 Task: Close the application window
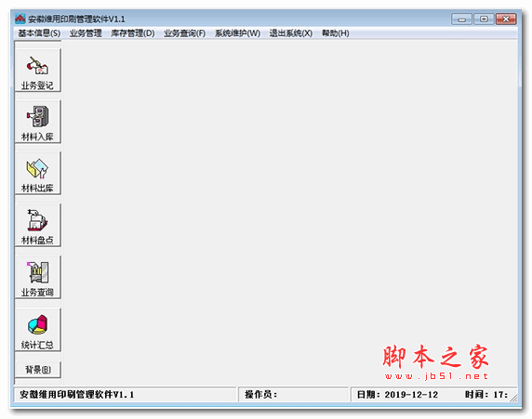[x=506, y=20]
